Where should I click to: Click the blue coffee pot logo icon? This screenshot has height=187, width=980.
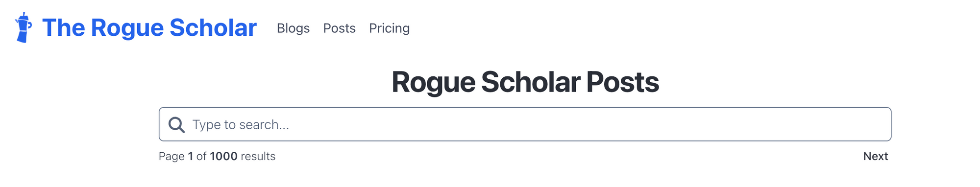[x=23, y=28]
